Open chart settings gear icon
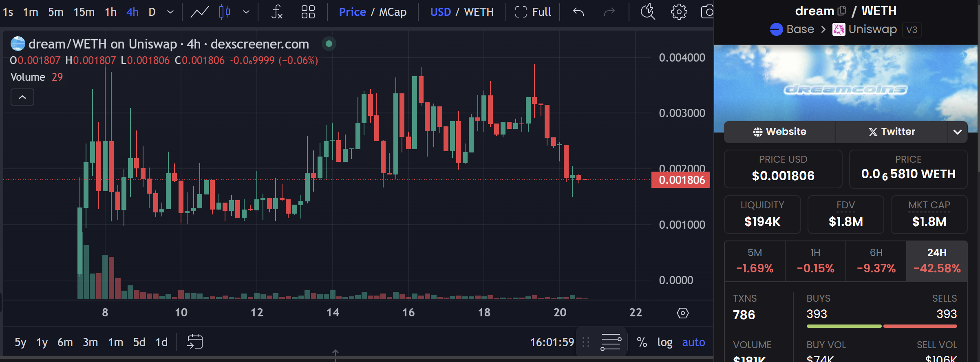This screenshot has width=980, height=362. (679, 12)
